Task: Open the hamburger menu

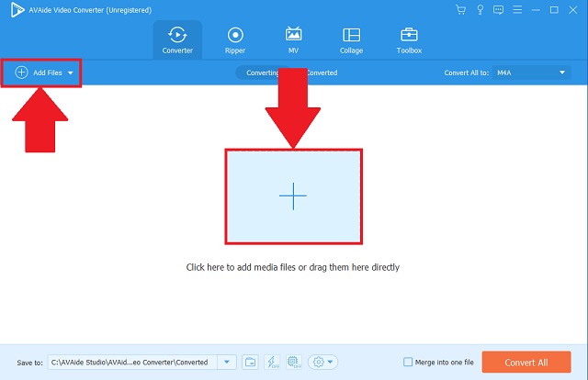Action: [x=517, y=10]
